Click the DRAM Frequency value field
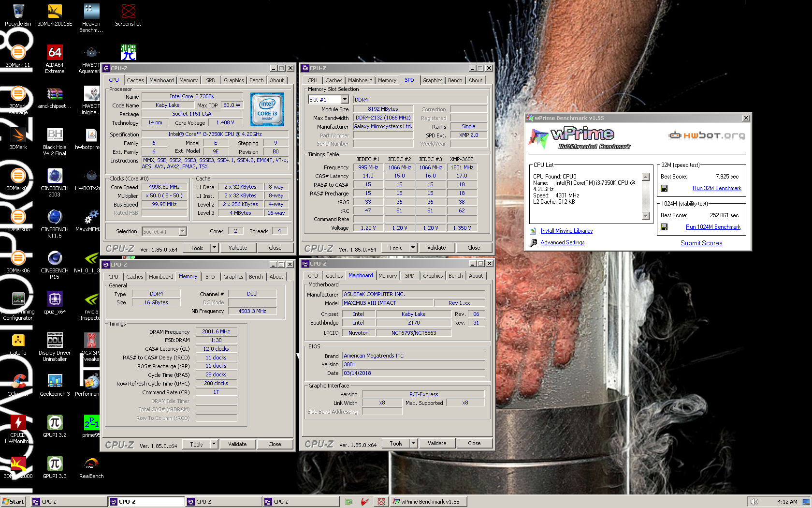 point(216,331)
